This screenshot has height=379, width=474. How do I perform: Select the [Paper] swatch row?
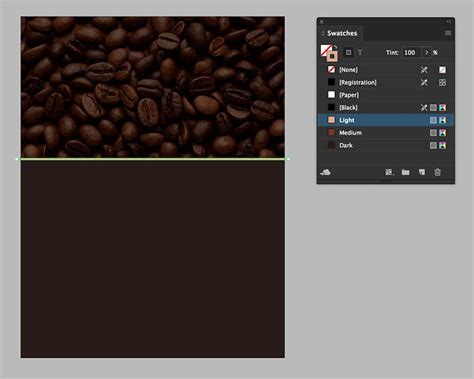click(x=386, y=95)
